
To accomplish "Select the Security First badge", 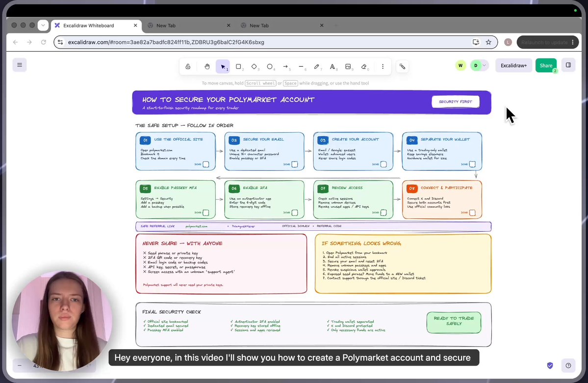I will pos(456,102).
